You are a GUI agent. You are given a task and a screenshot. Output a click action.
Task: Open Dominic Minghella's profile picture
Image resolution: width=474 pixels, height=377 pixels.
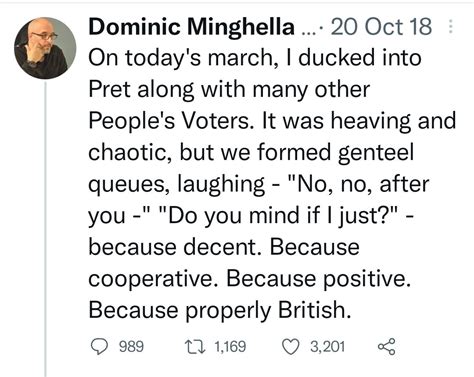[x=45, y=48]
